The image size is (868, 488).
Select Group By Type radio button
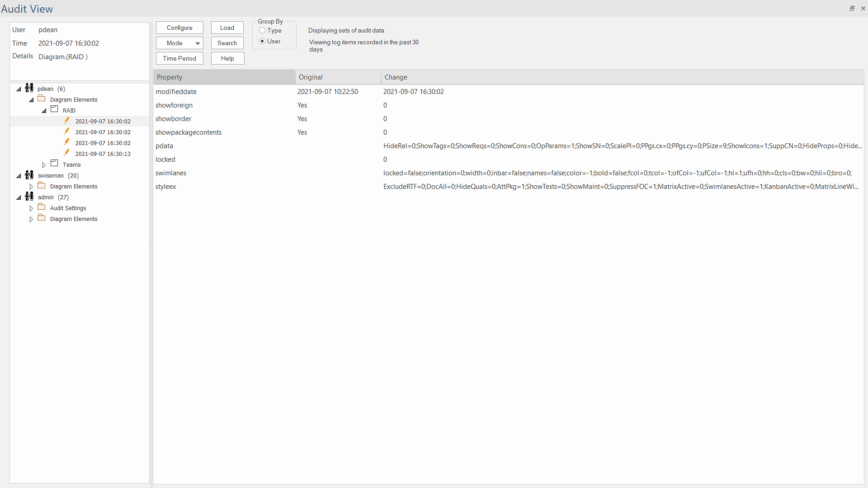(262, 30)
